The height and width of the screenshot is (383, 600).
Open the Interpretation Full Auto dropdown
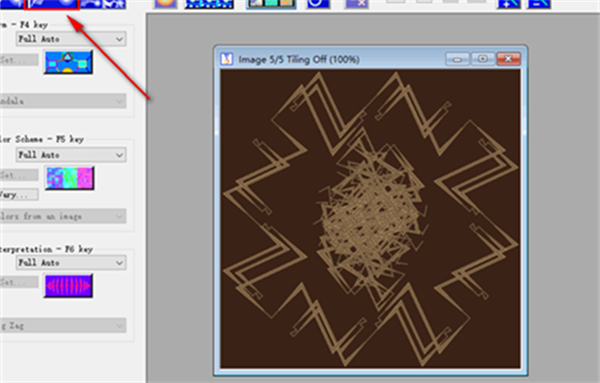click(71, 262)
